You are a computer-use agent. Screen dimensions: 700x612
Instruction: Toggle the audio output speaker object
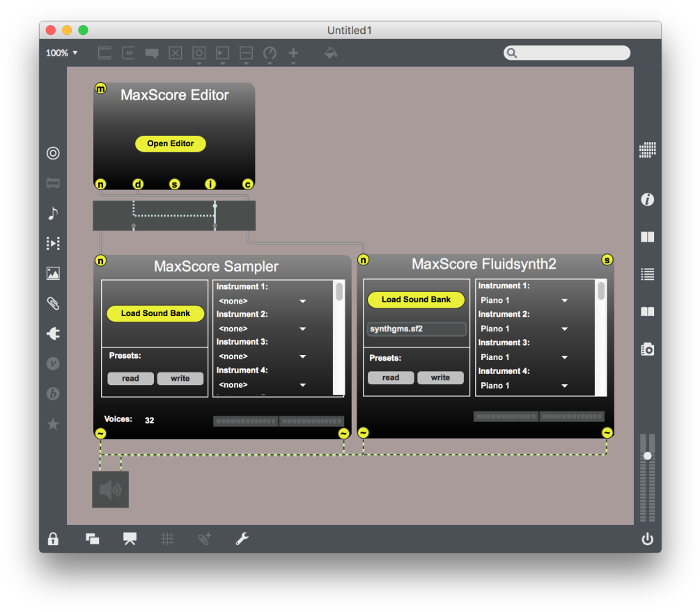pyautogui.click(x=110, y=489)
